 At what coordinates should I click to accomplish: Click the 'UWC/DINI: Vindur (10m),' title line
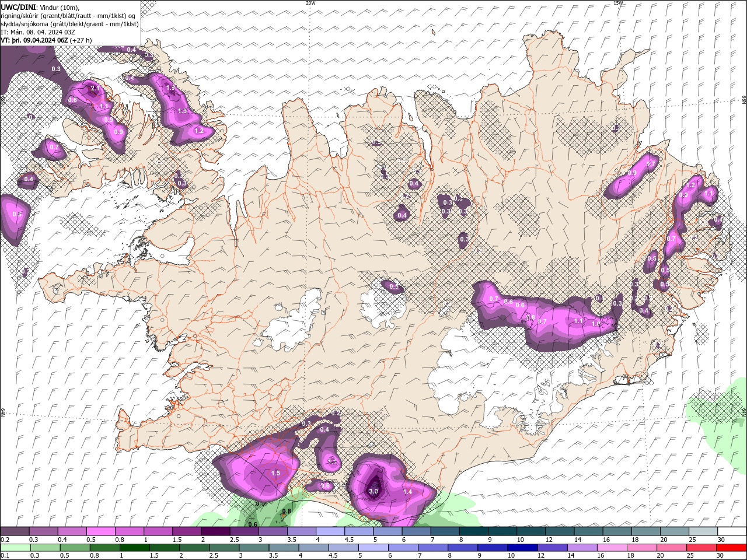point(40,7)
